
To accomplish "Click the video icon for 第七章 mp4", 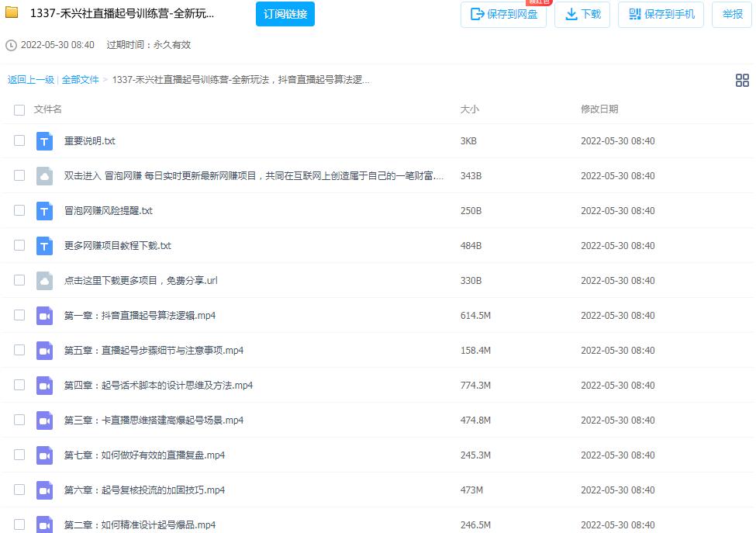I will coord(44,455).
